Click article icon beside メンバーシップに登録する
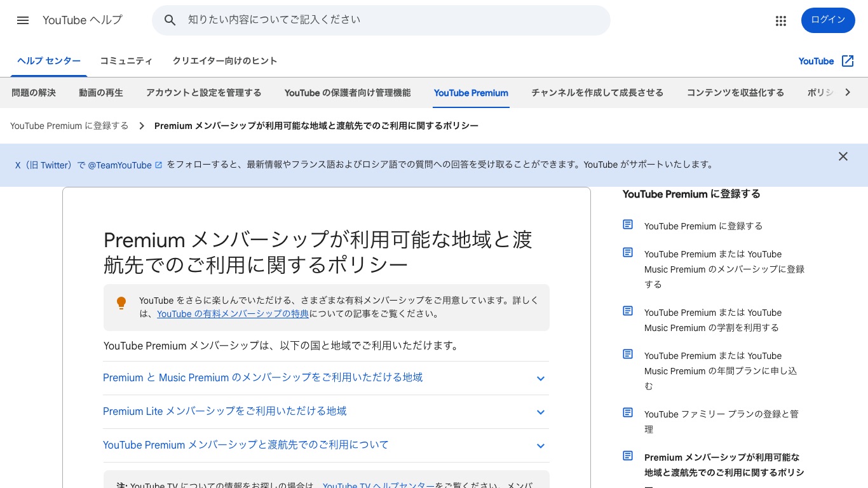The width and height of the screenshot is (868, 488). 628,252
